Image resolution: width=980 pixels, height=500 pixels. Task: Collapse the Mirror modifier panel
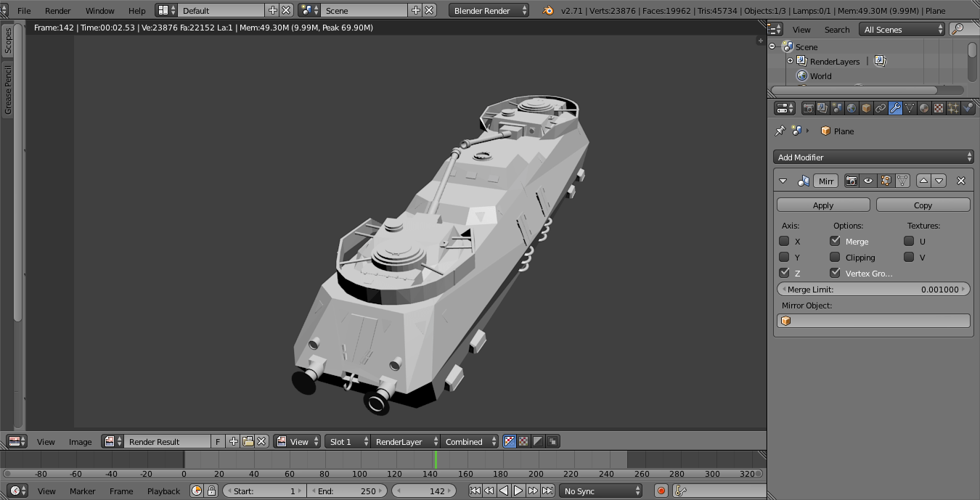click(783, 181)
